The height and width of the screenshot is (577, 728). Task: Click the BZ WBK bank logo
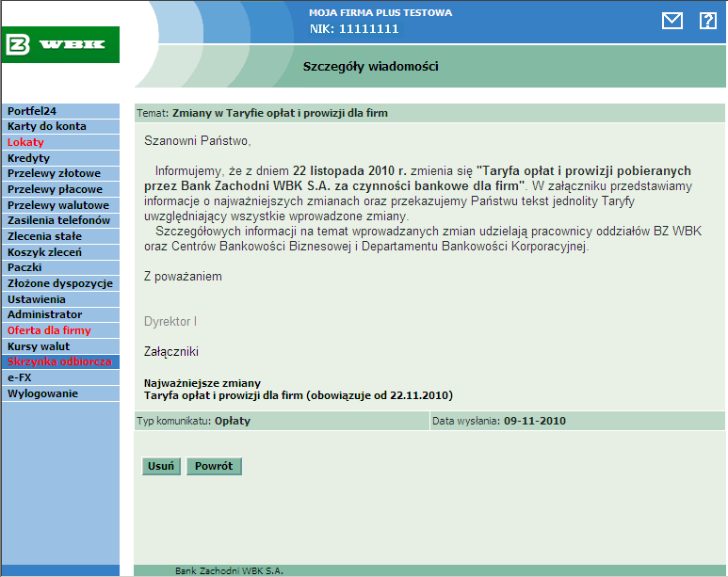point(60,44)
